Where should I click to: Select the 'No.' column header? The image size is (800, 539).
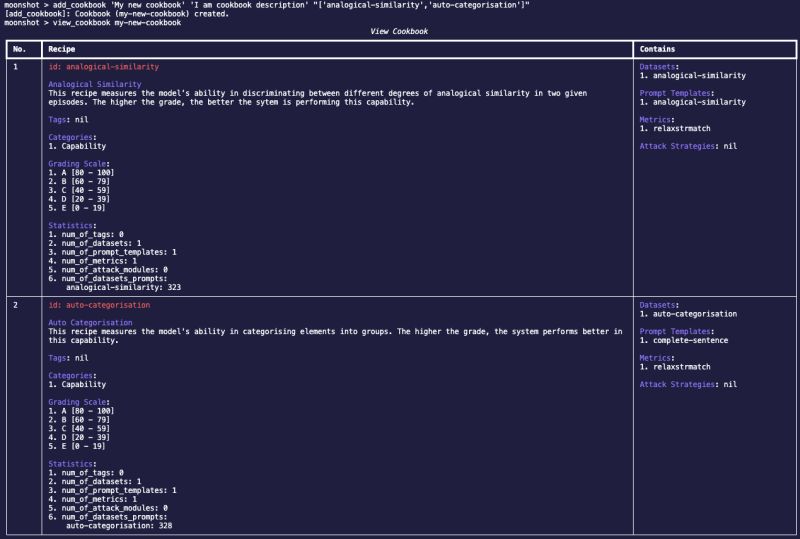pyautogui.click(x=19, y=49)
